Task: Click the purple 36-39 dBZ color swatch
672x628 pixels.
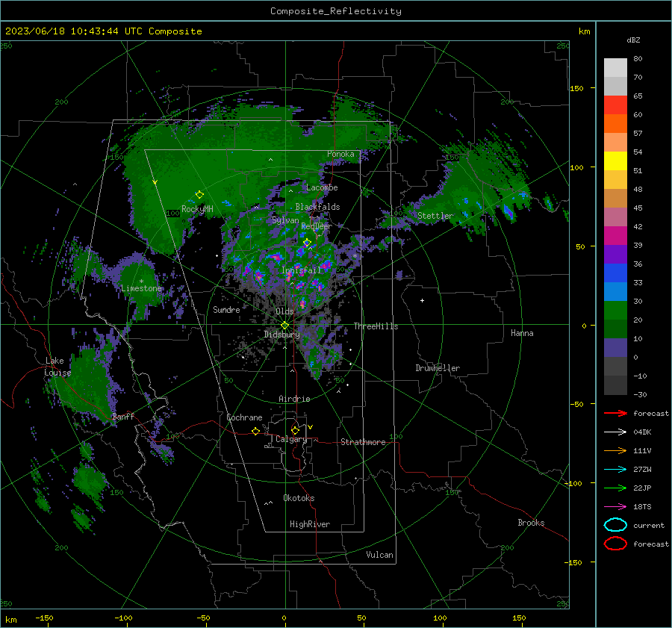Action: point(615,255)
